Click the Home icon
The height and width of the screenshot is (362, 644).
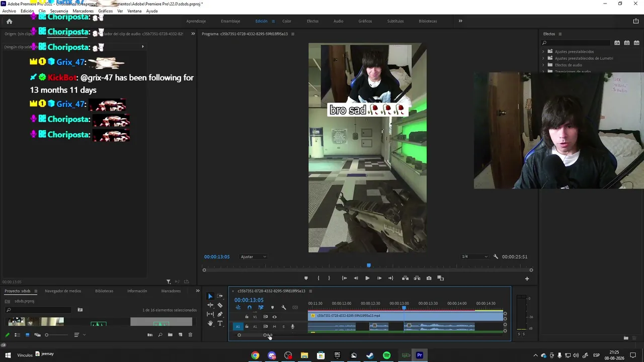9,21
